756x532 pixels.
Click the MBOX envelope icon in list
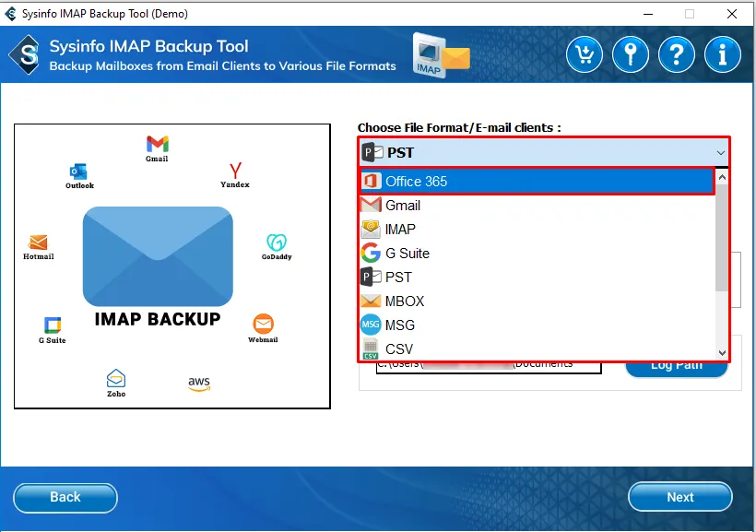371,301
